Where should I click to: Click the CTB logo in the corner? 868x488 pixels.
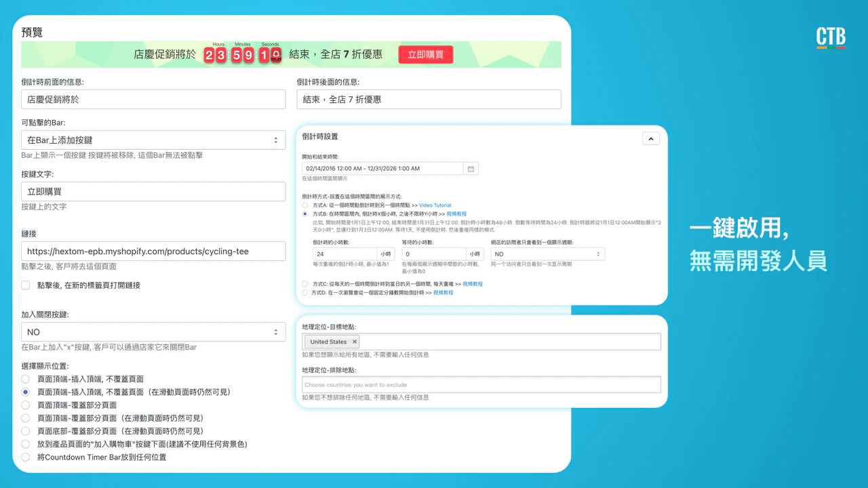pos(831,38)
